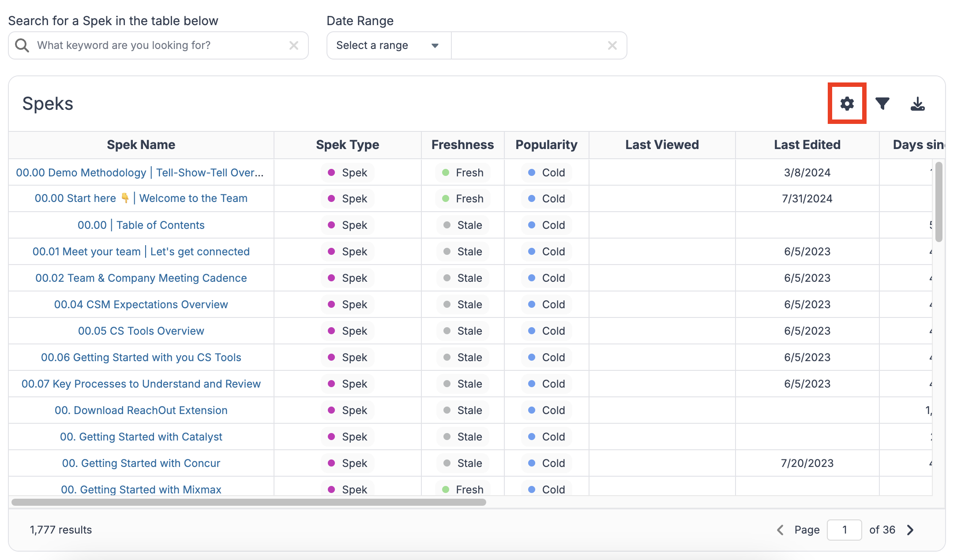Click the search magnifier icon
961x560 pixels.
pyautogui.click(x=22, y=45)
